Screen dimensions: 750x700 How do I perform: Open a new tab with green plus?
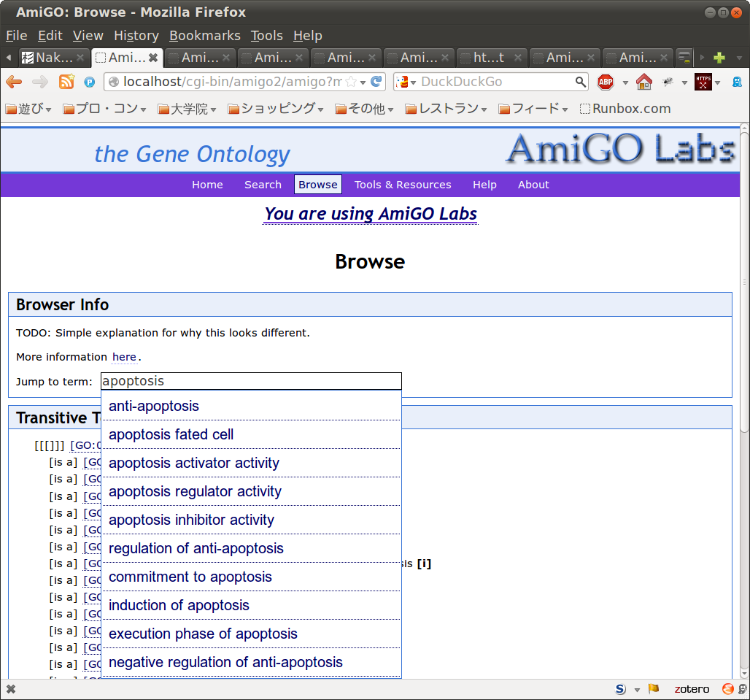point(719,58)
